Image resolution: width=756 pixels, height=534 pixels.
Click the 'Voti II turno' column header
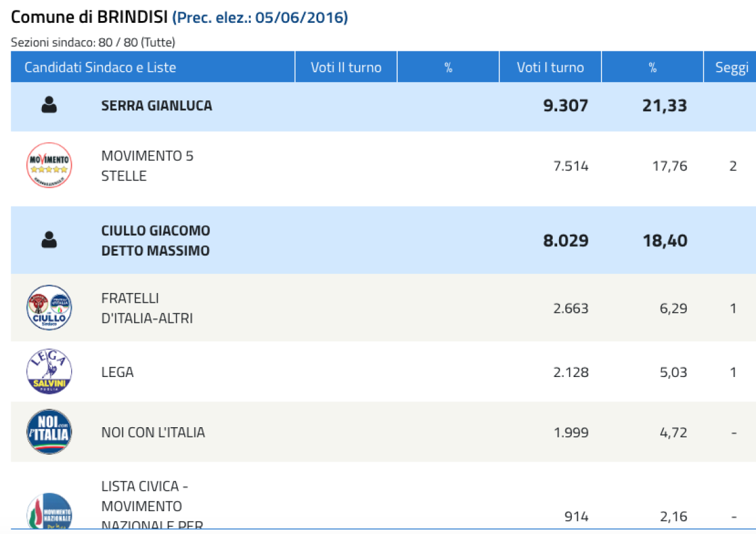pos(346,67)
